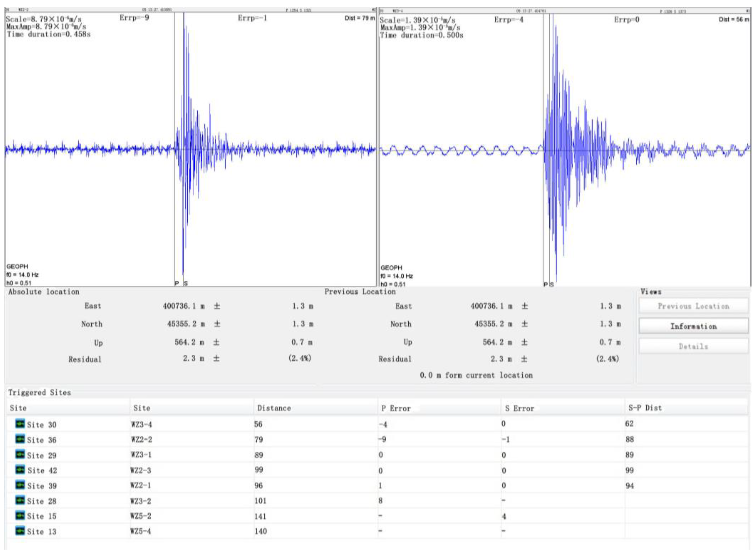This screenshot has width=756, height=556.
Task: Select the waveform icon beside Site 28
Action: click(20, 501)
